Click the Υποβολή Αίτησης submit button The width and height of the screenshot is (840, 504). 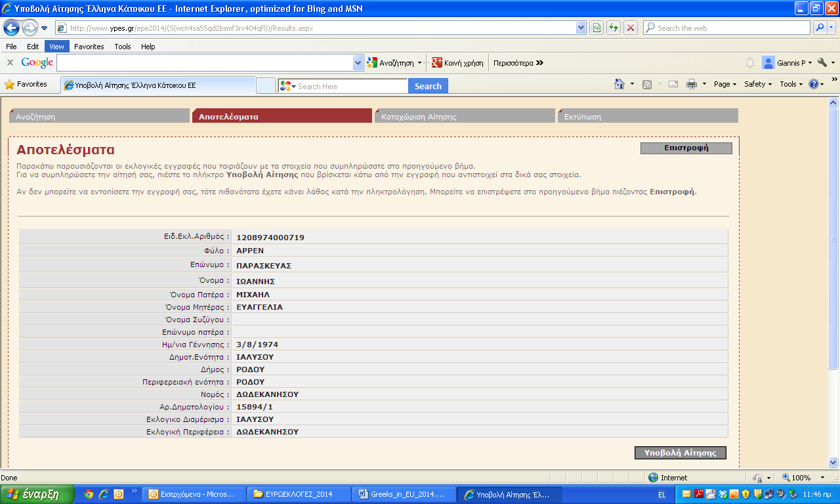coord(681,453)
